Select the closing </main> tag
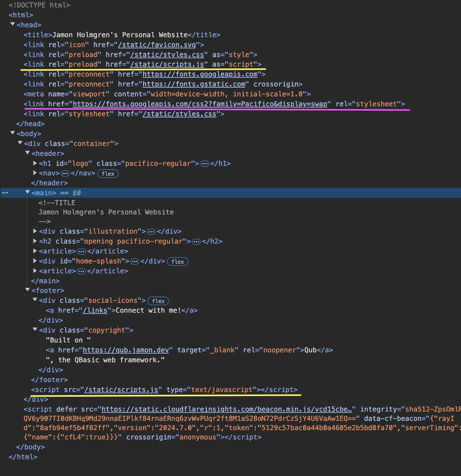 pyautogui.click(x=45, y=281)
